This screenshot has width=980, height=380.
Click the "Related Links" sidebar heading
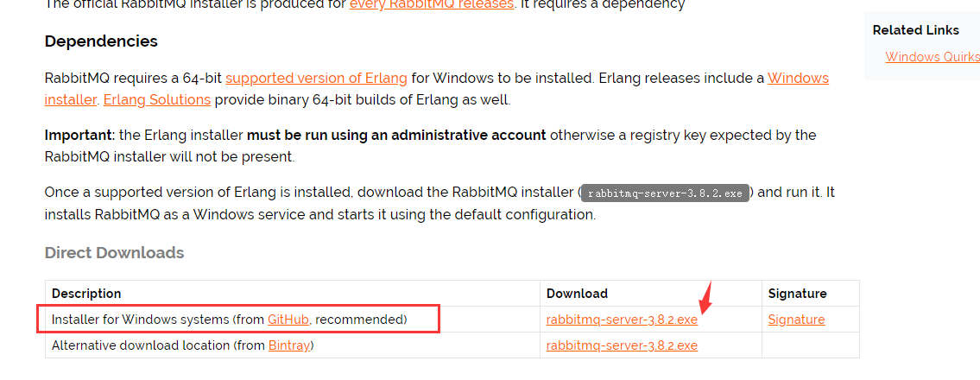point(915,30)
